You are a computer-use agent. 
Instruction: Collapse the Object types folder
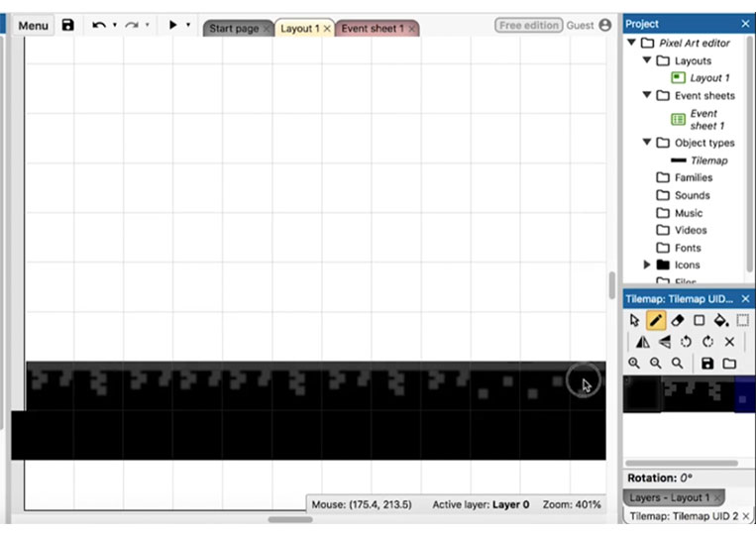[x=647, y=142]
